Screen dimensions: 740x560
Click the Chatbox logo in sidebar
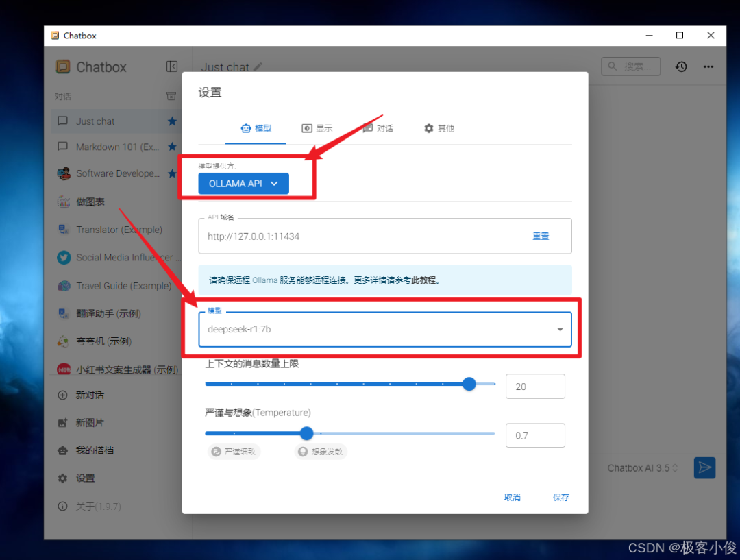point(63,66)
